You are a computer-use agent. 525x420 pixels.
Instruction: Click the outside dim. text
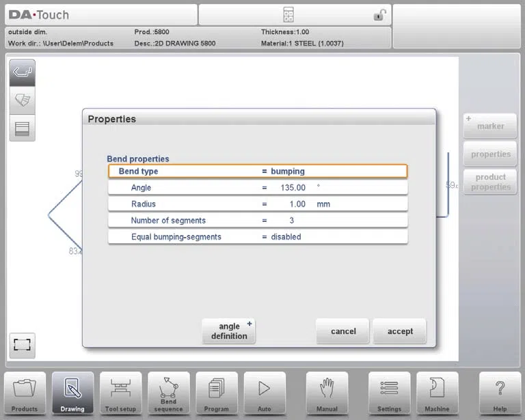tap(27, 32)
